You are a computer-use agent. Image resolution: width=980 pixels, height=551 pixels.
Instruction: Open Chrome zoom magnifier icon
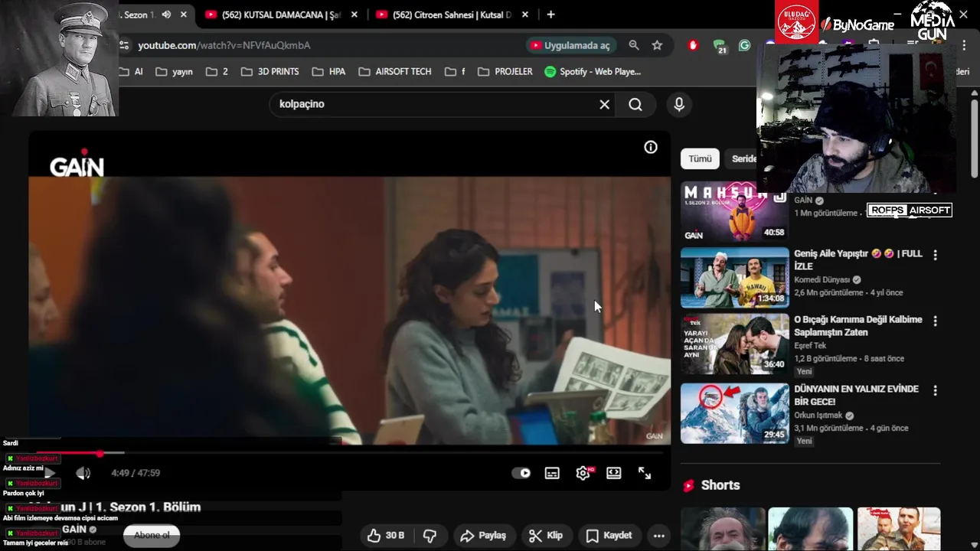[634, 45]
